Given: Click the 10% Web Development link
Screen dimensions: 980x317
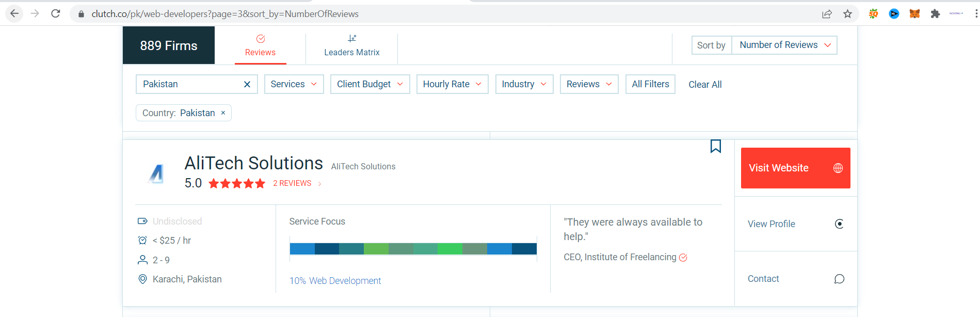Looking at the screenshot, I should coord(335,281).
